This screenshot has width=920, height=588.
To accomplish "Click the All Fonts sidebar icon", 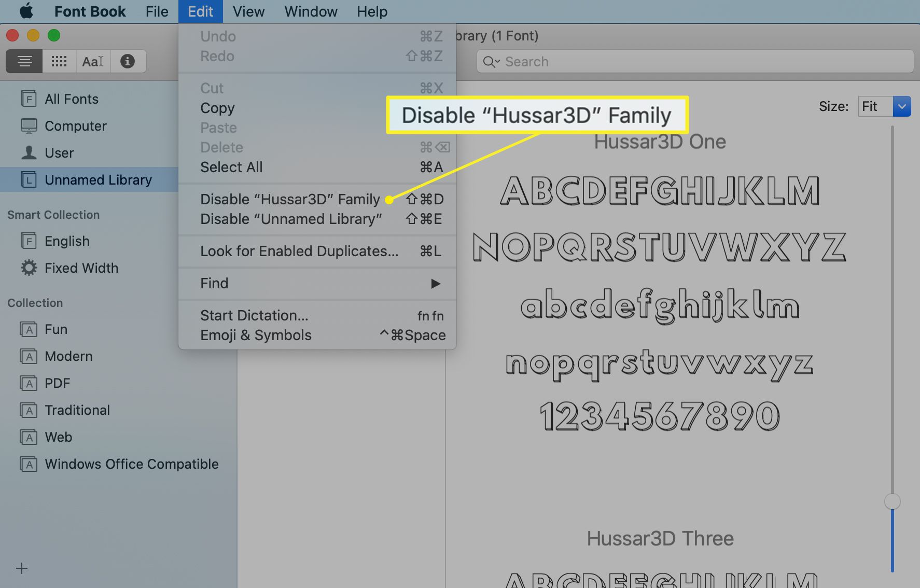I will 29,99.
